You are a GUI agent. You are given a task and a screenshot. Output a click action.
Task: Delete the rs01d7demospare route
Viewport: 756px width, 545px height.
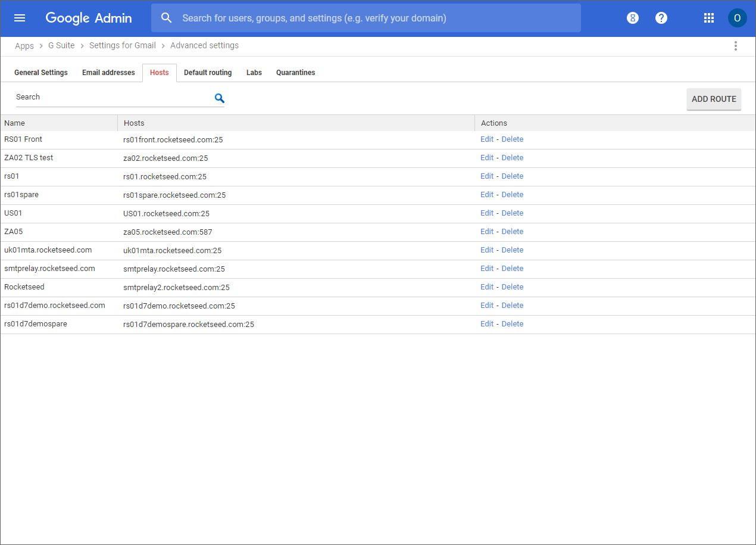coord(512,324)
